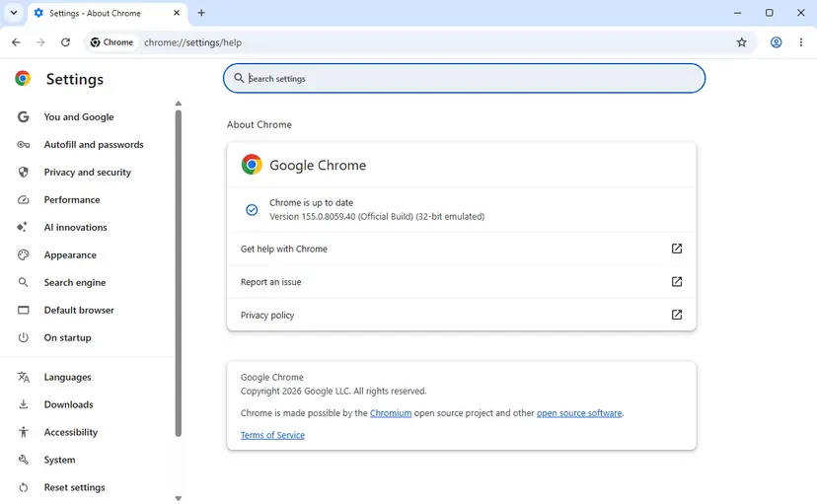Open the tab search dropdown arrow
The height and width of the screenshot is (504, 817).
pyautogui.click(x=14, y=13)
